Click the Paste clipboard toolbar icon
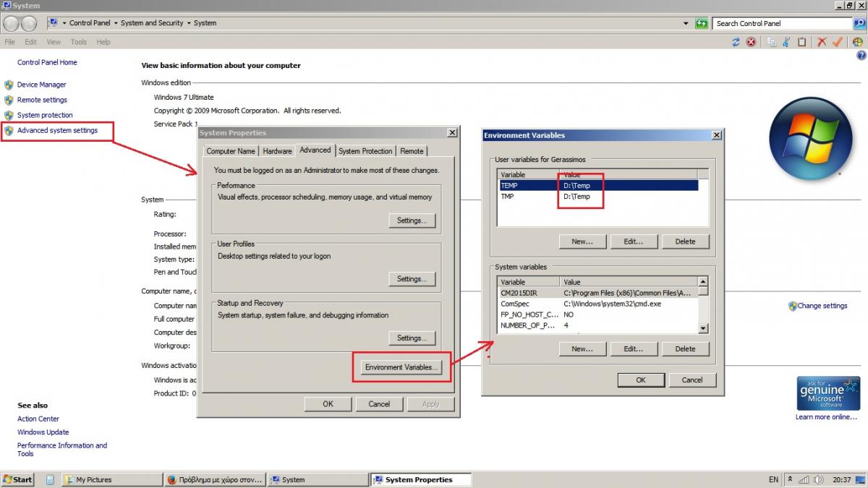The image size is (868, 488). 801,42
